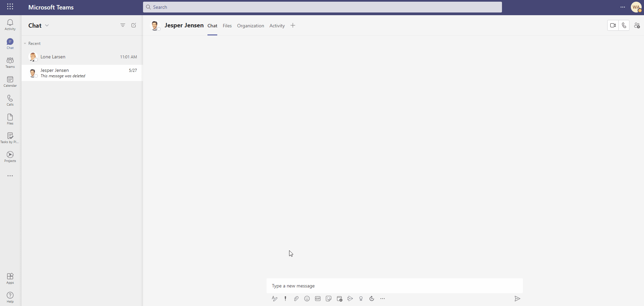Click 'This message was deleted' preview

tap(63, 76)
